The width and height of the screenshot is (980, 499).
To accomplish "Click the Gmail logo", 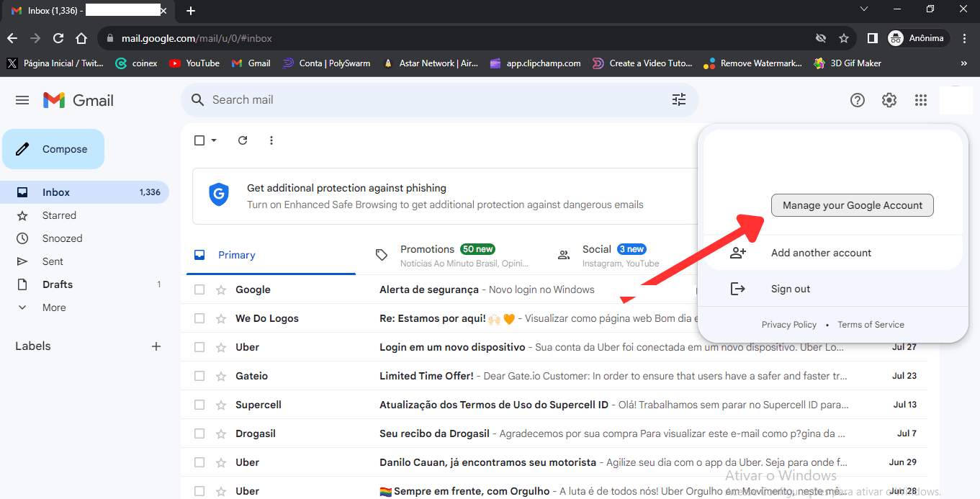I will 78,100.
